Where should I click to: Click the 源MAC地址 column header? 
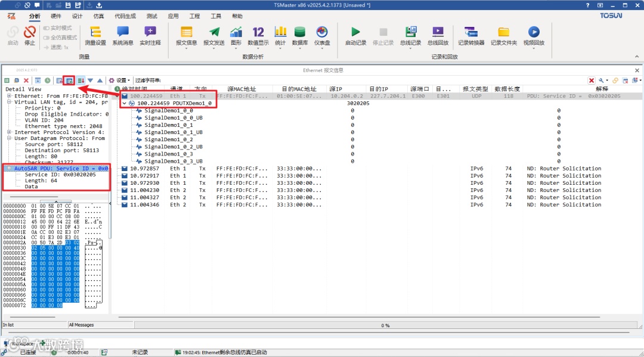point(242,89)
